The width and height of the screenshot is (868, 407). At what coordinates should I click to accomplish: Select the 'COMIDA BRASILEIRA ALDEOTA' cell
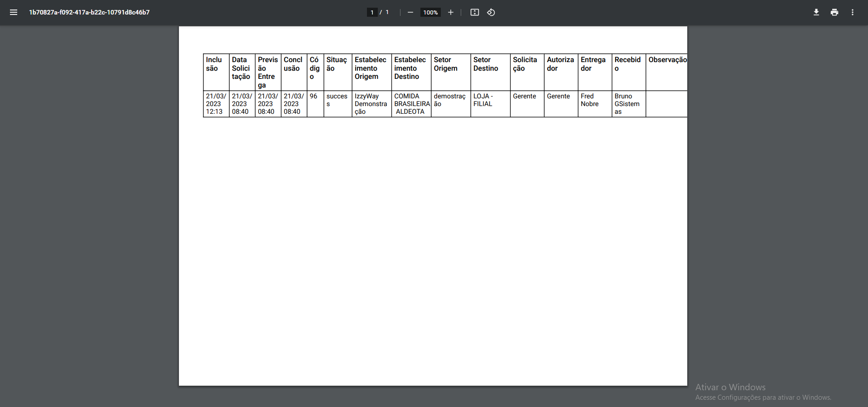(x=411, y=104)
